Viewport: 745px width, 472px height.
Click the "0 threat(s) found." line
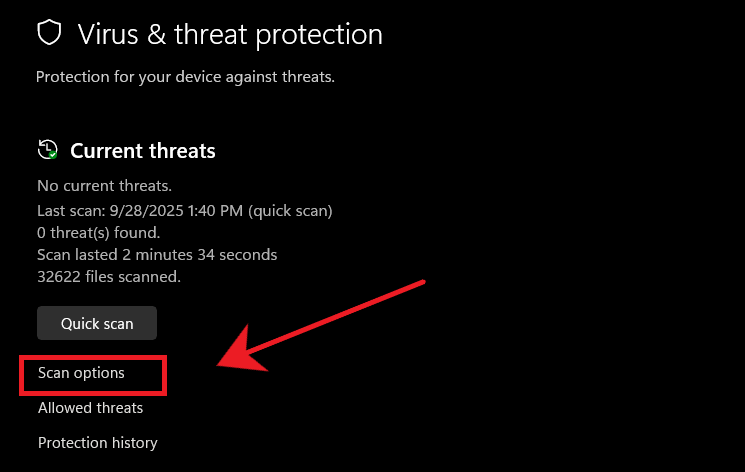point(97,232)
